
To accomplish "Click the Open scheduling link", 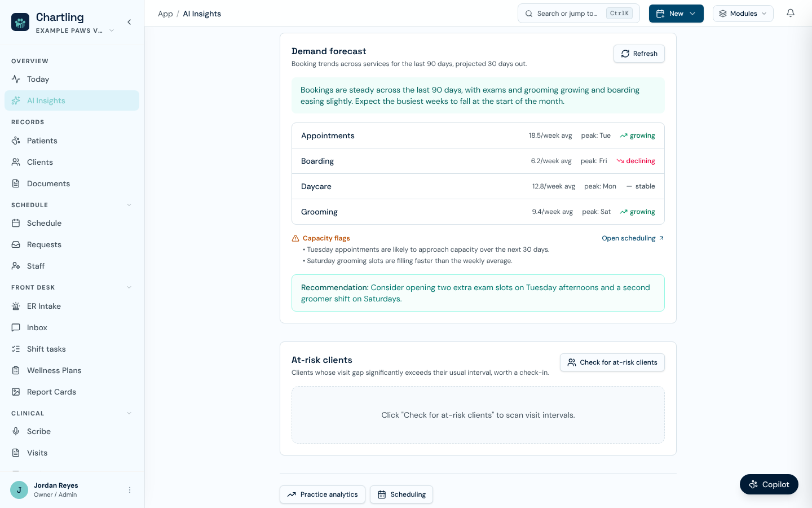I will coord(633,238).
